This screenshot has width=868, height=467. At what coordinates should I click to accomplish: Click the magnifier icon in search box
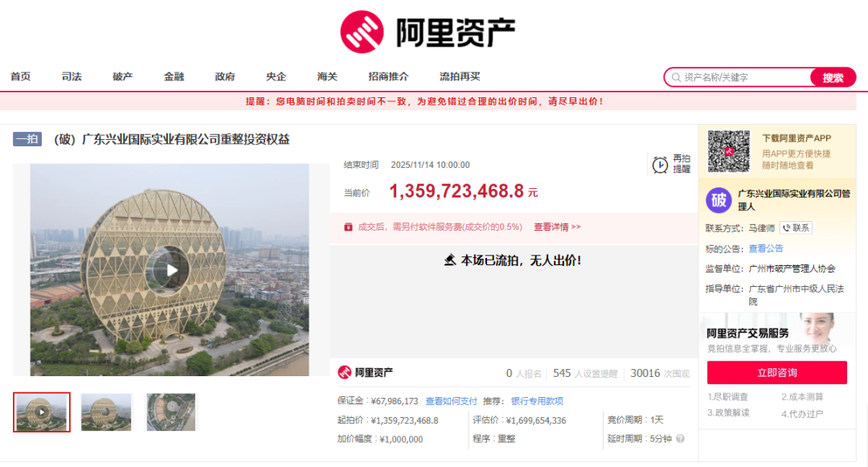point(676,77)
